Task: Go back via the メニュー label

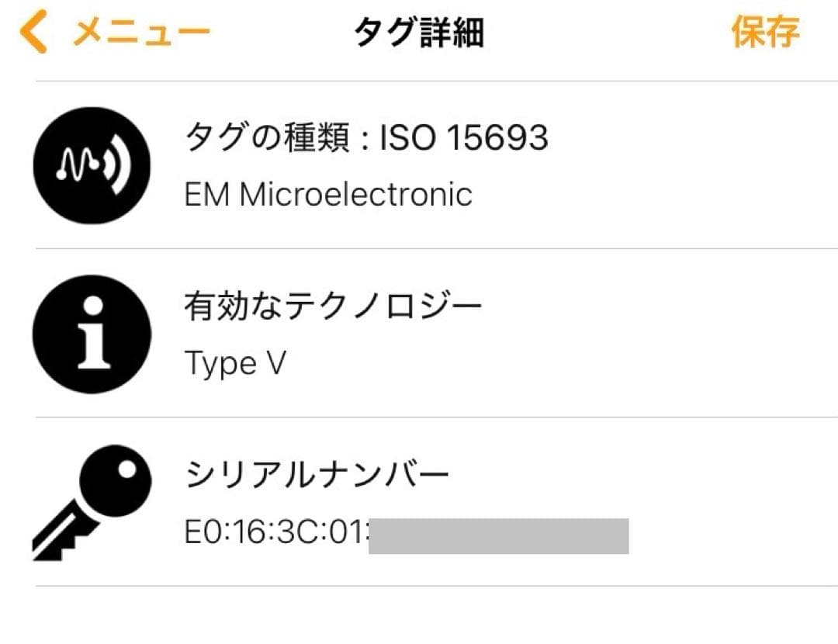Action: pyautogui.click(x=142, y=33)
